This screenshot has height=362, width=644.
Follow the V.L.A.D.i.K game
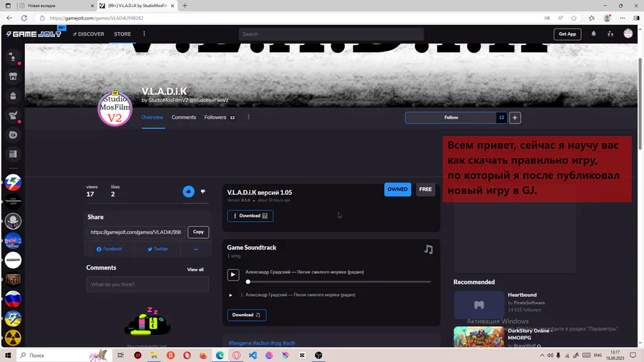[x=451, y=117]
